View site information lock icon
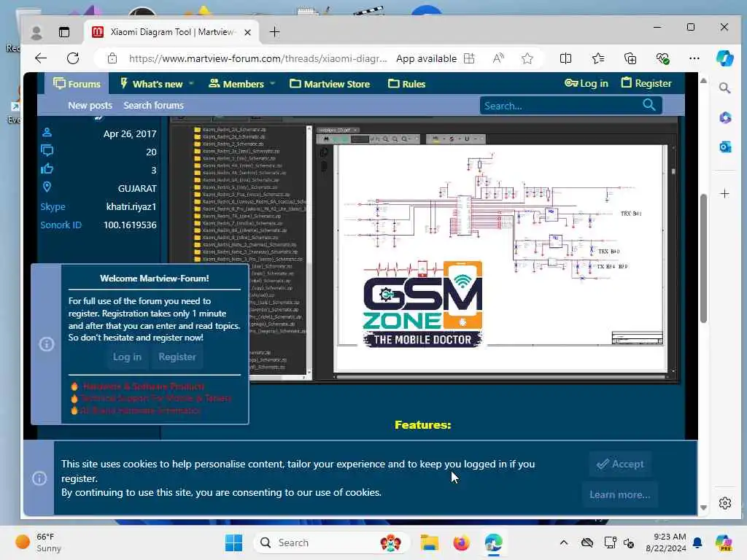 tap(112, 58)
